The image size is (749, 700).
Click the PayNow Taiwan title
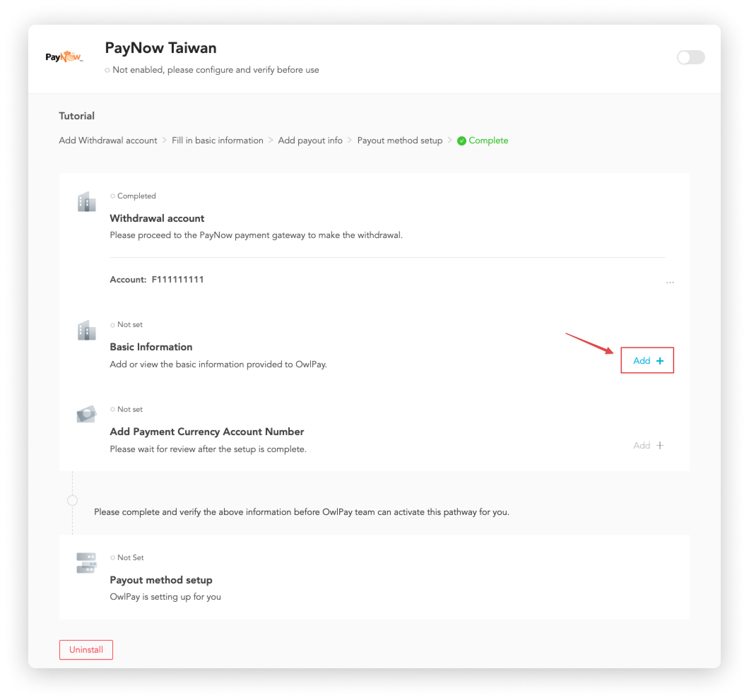click(160, 48)
